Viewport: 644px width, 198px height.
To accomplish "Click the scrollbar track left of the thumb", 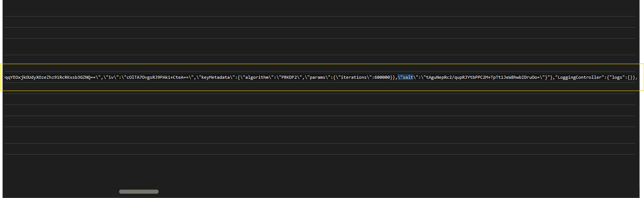I will (x=59, y=191).
